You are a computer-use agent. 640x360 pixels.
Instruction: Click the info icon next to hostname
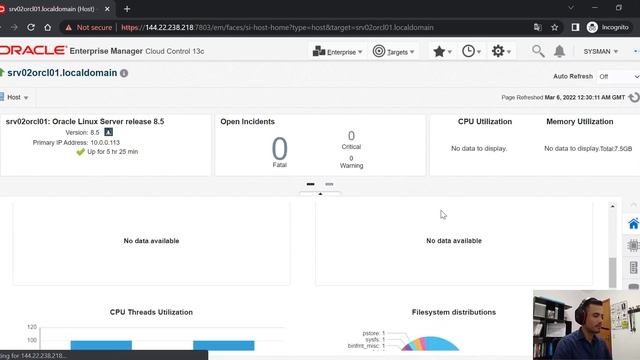click(124, 73)
